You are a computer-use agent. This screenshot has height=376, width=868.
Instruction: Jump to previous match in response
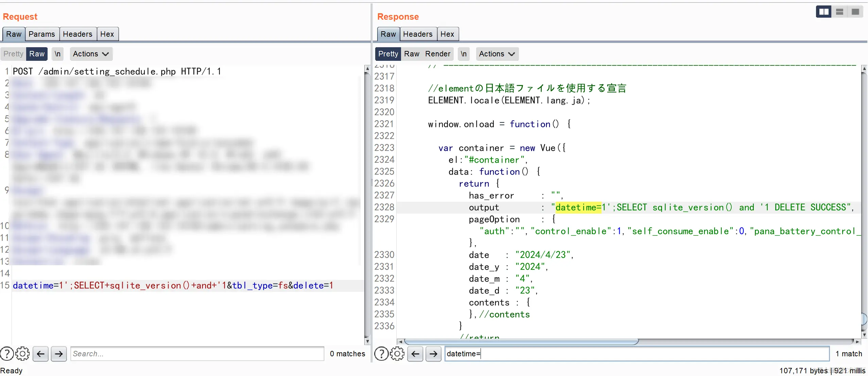[x=415, y=354]
